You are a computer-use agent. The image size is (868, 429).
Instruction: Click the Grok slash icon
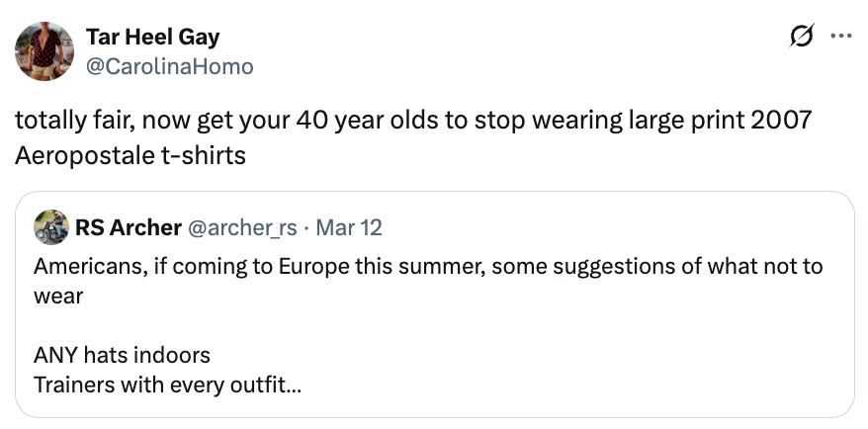tap(797, 39)
